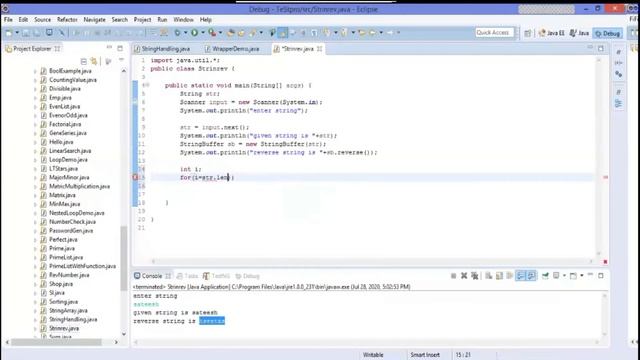Click the Project Explorer vertical scrollbar thumb

pyautogui.click(x=124, y=258)
